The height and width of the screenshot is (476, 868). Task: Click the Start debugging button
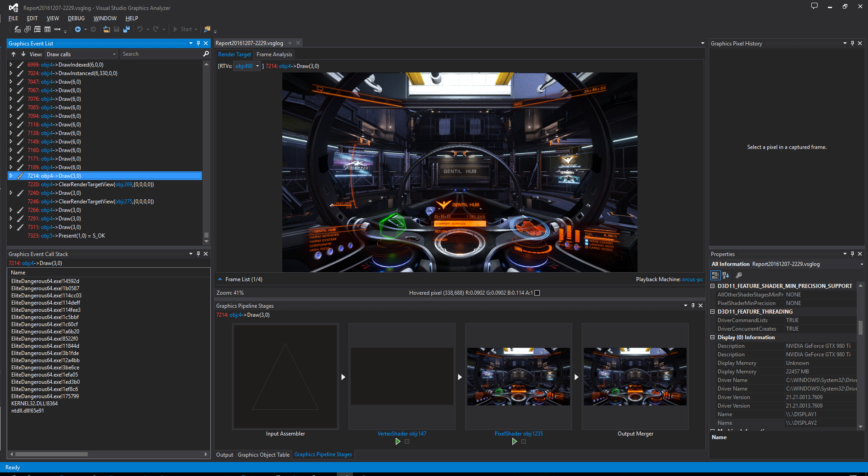183,29
